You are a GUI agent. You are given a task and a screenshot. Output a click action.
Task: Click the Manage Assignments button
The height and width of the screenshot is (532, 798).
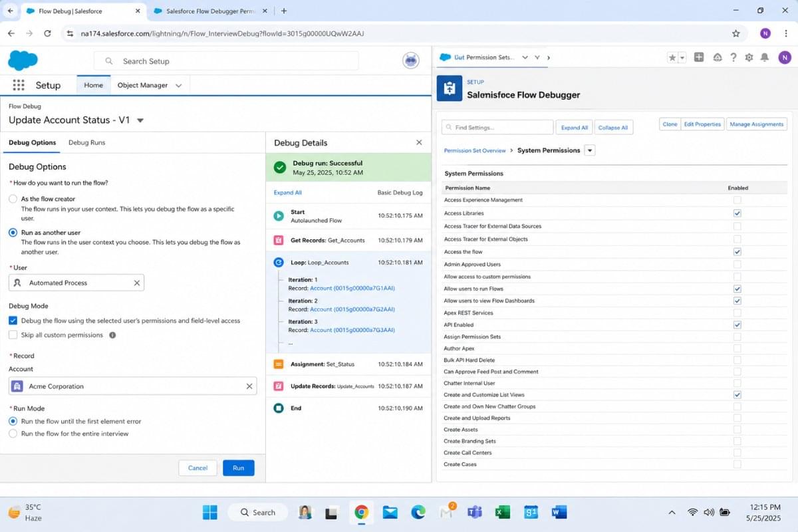[x=757, y=124]
